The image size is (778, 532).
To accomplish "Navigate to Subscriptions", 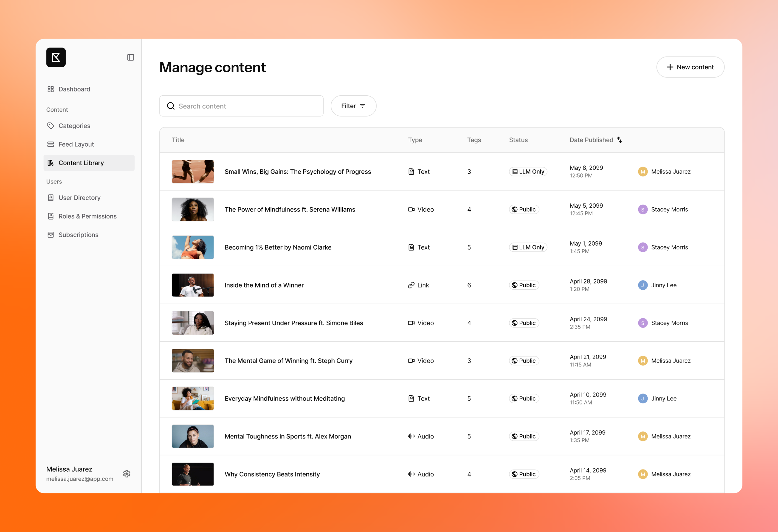I will pyautogui.click(x=78, y=235).
